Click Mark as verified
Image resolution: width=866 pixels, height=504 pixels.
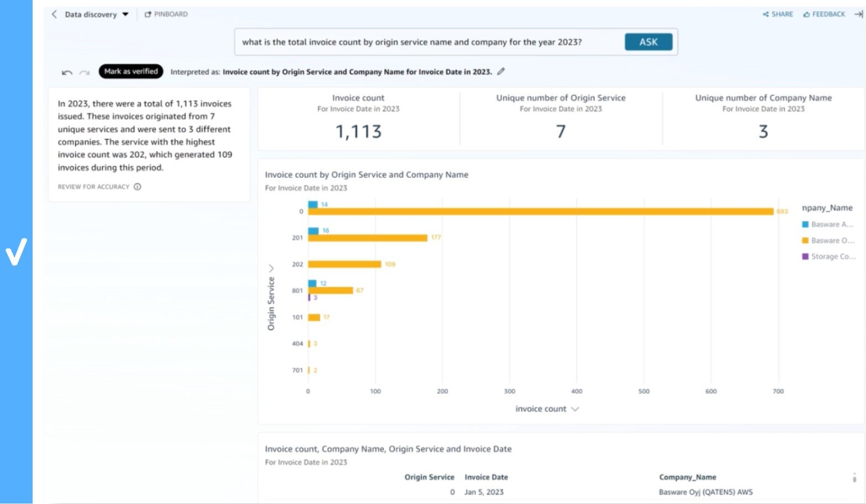[131, 71]
